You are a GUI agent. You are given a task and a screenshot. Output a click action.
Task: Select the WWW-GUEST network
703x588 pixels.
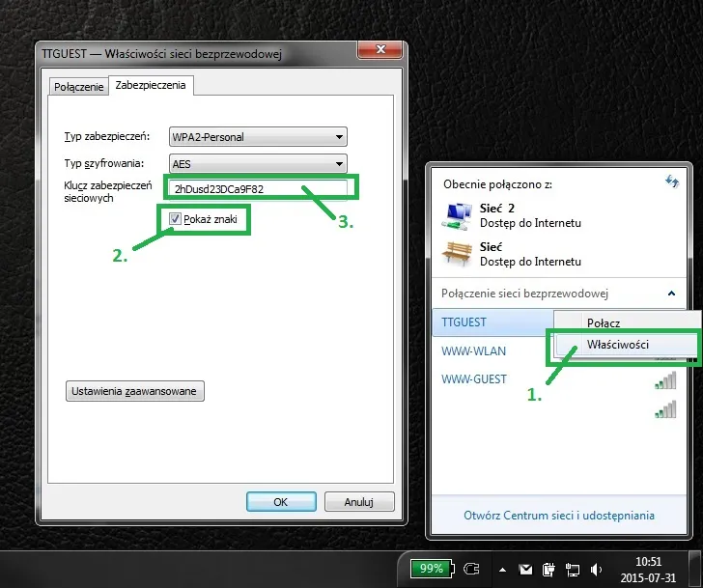click(474, 379)
